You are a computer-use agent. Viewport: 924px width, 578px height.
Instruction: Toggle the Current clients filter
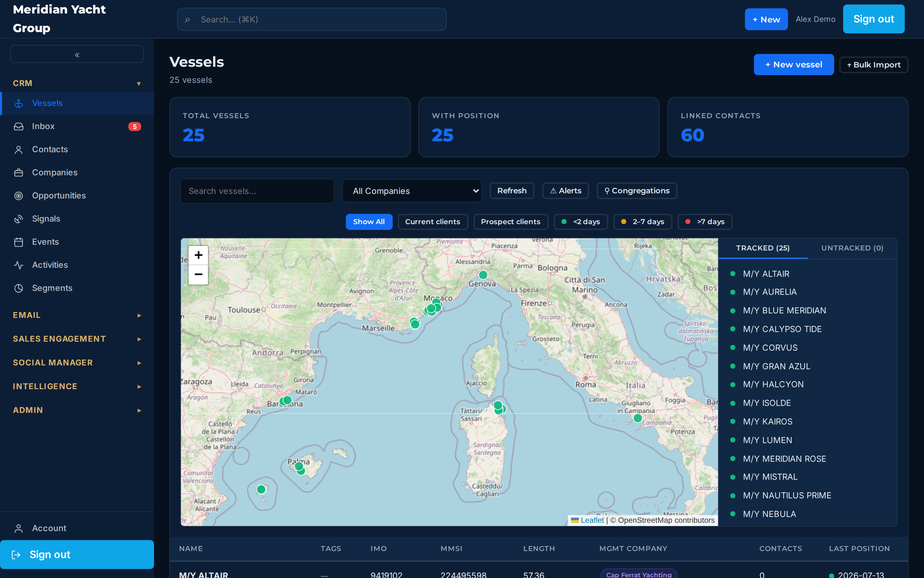coord(432,222)
